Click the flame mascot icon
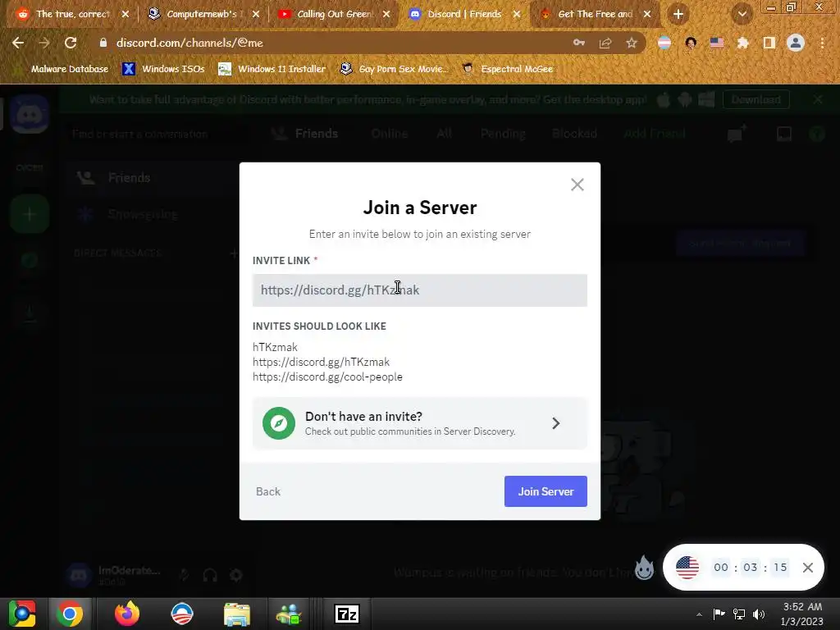Viewport: 840px width, 630px height. pyautogui.click(x=644, y=568)
